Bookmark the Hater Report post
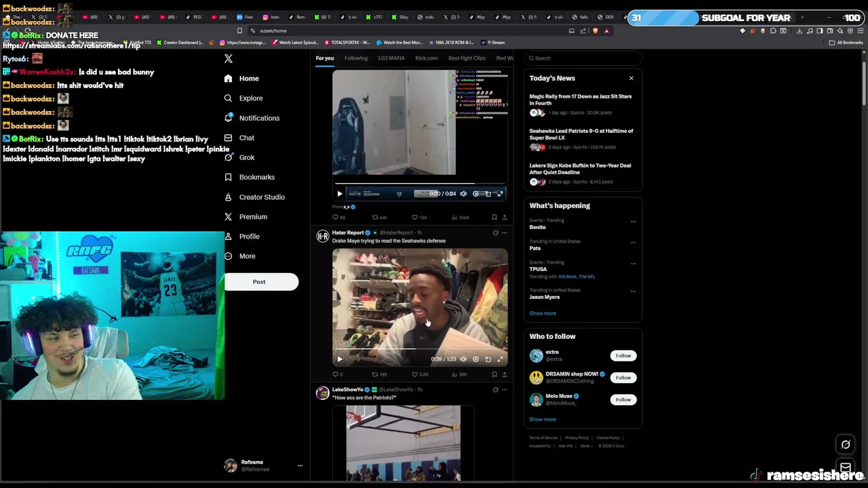The height and width of the screenshot is (488, 868). [x=494, y=374]
